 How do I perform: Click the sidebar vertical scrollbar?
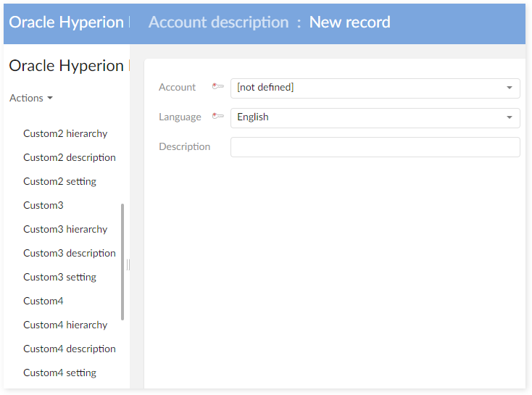pyautogui.click(x=122, y=261)
